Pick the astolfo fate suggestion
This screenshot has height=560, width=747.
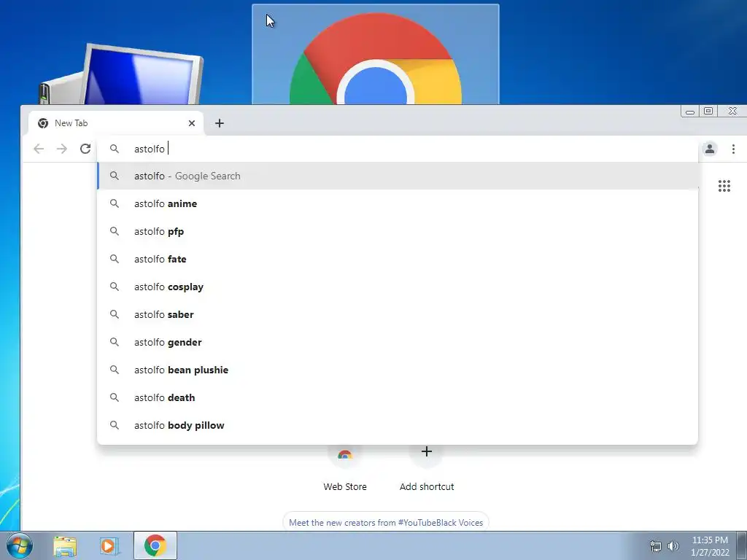coord(398,259)
